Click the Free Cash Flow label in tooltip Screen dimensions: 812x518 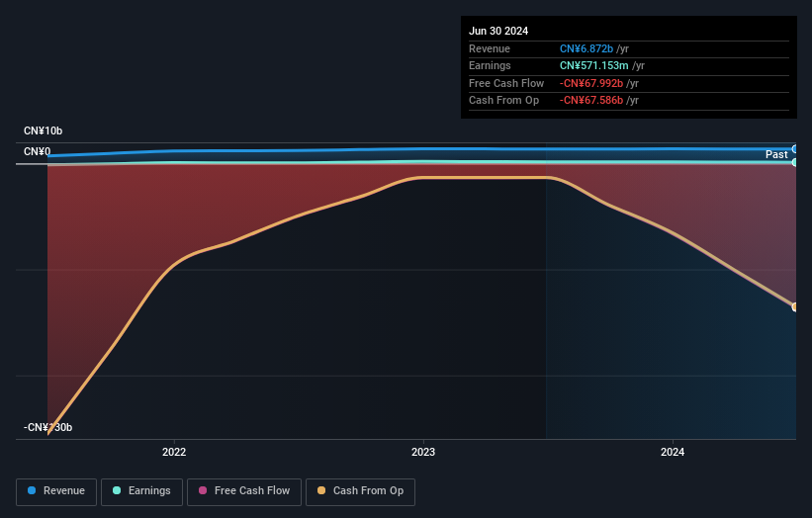pos(506,83)
